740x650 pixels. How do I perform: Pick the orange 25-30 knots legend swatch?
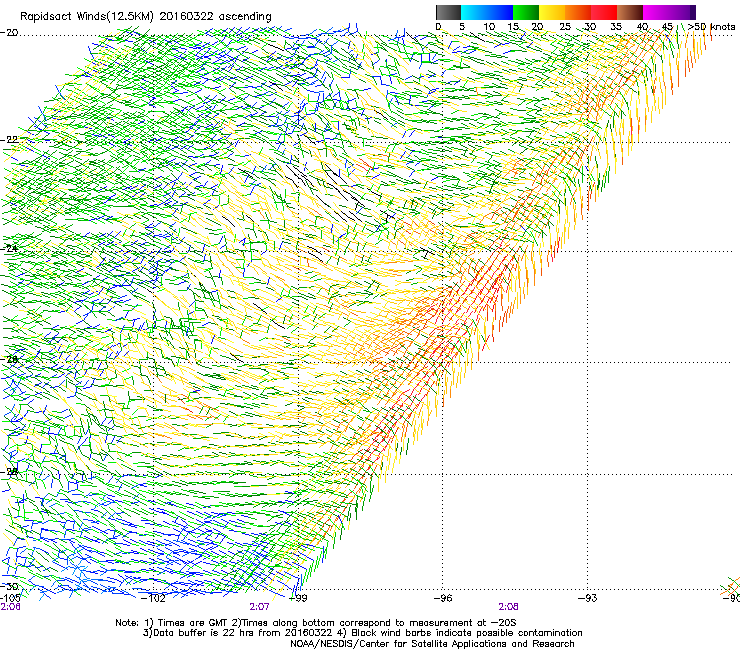click(x=578, y=12)
